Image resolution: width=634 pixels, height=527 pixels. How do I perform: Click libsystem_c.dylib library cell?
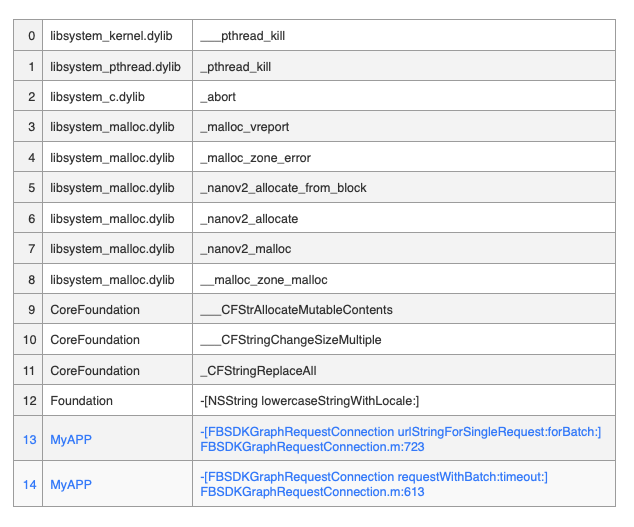point(117,97)
